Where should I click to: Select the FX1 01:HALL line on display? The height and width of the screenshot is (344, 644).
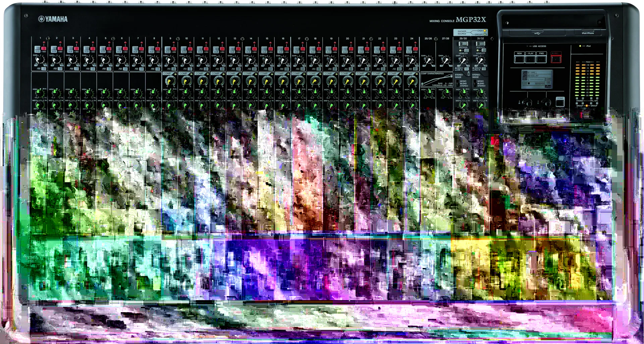click(537, 72)
